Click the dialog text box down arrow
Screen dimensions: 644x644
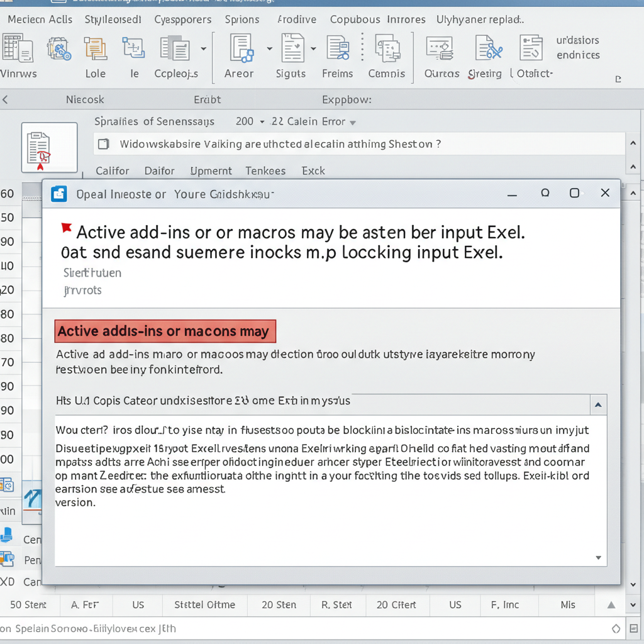click(599, 557)
